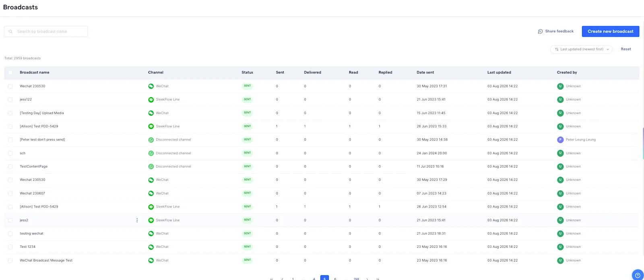This screenshot has width=644, height=280.
Task: Open the help icon at the bottom right
Action: [638, 275]
